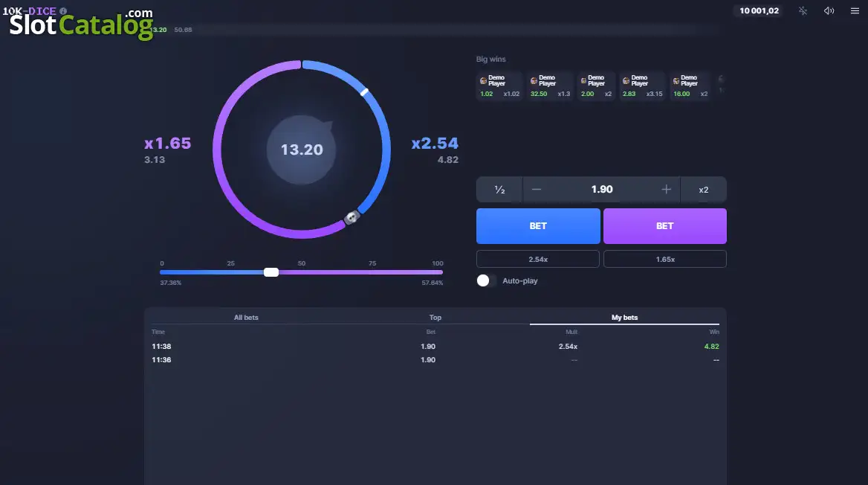Viewport: 868px width, 485px height.
Task: Select the My bets tab
Action: [624, 318]
